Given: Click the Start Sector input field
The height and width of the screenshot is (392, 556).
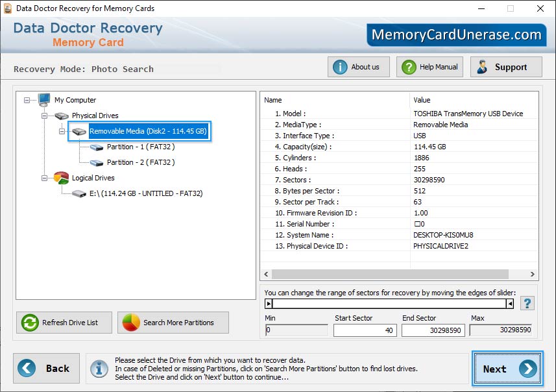Looking at the screenshot, I should point(365,330).
